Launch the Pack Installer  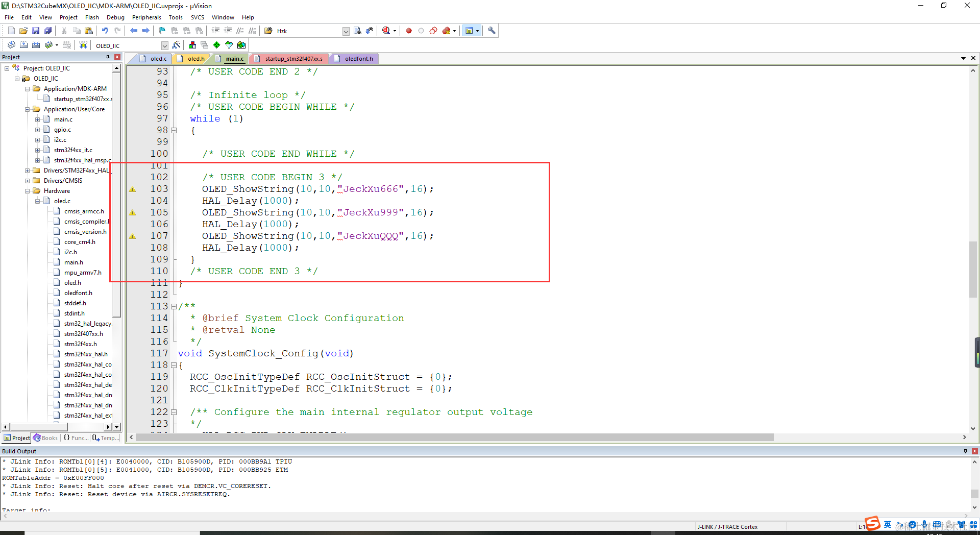pos(241,45)
